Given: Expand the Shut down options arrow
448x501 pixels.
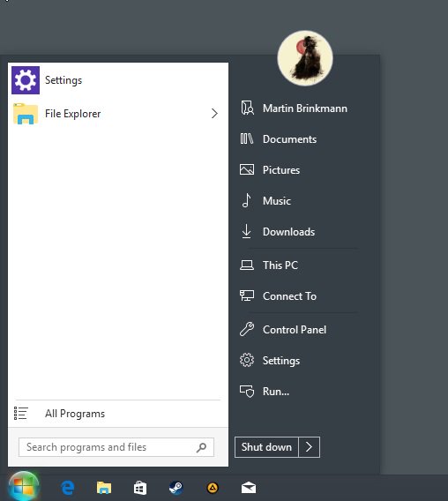Looking at the screenshot, I should [x=309, y=447].
